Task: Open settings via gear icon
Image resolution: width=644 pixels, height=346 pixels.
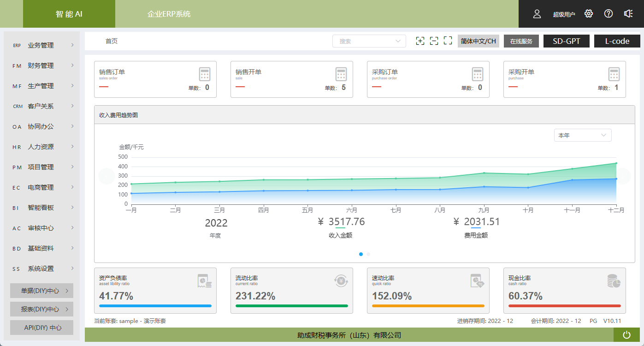Action: tap(588, 14)
